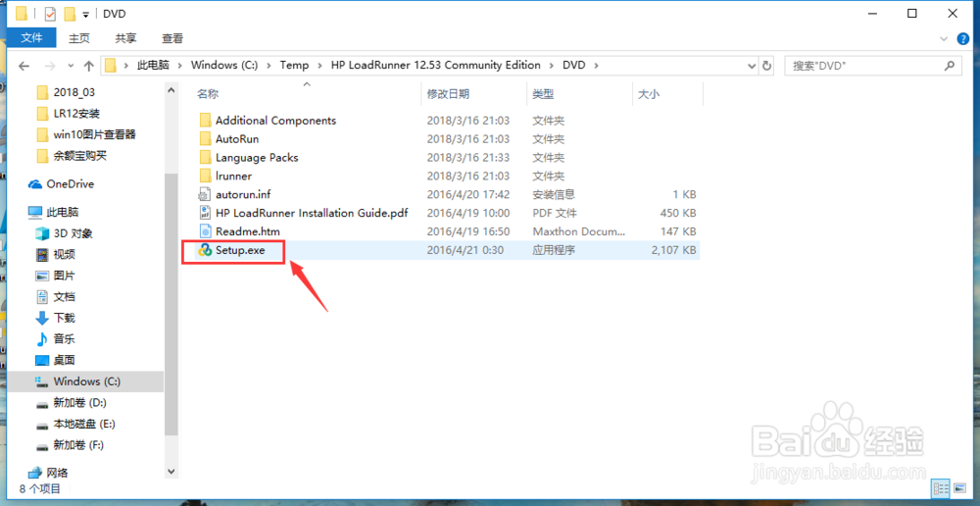Open Quick Access Toolbar customize dropdown
Image resolution: width=980 pixels, height=506 pixels.
pyautogui.click(x=85, y=14)
